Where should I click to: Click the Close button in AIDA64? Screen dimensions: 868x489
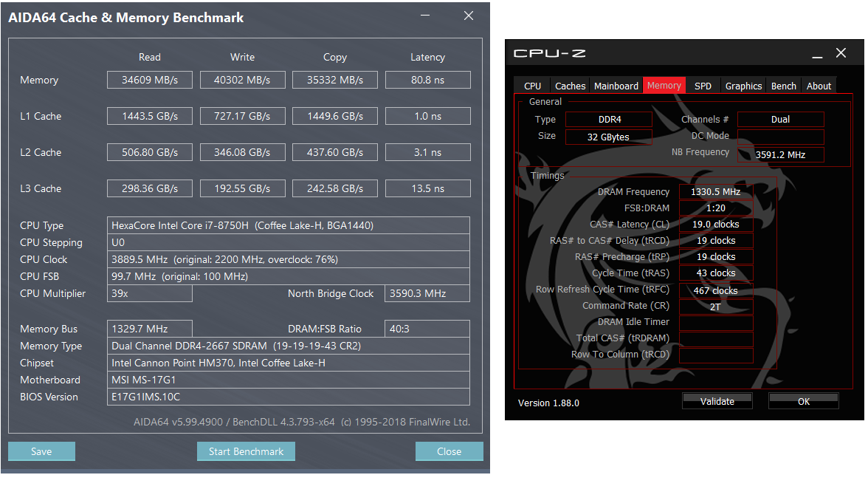(x=449, y=451)
